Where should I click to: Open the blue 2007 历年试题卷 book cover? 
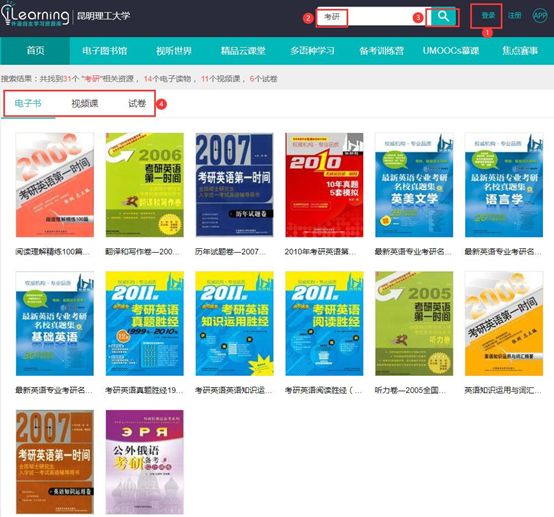[x=234, y=185]
